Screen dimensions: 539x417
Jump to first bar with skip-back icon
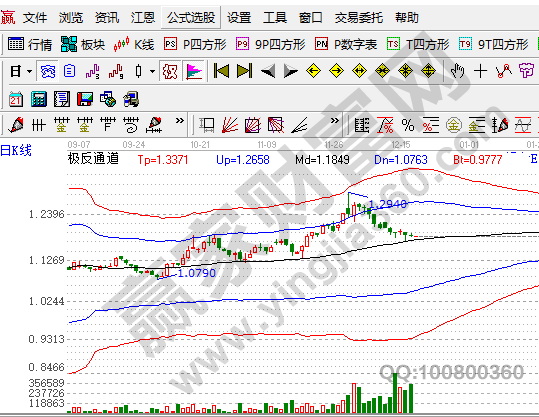pyautogui.click(x=221, y=71)
